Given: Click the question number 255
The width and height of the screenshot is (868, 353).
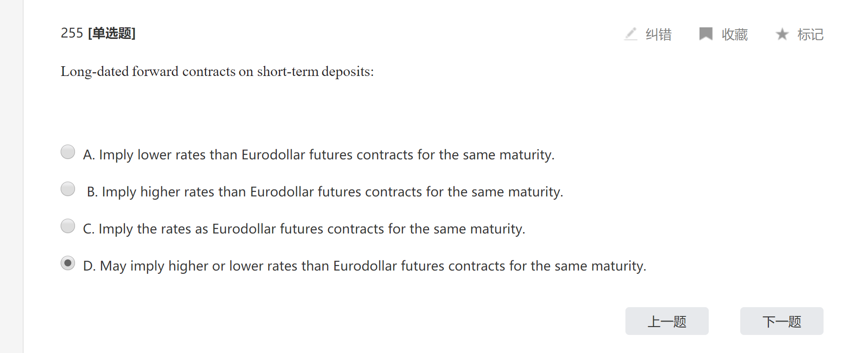Looking at the screenshot, I should [72, 33].
